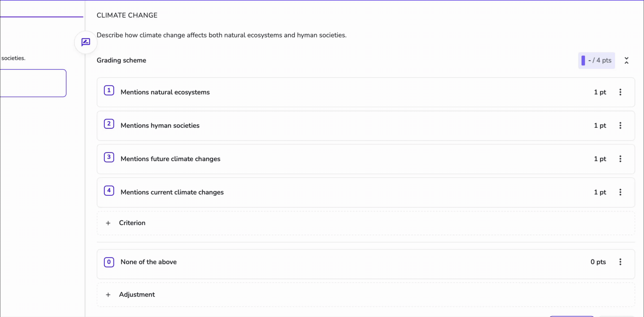Open options menu for None of the above
The width and height of the screenshot is (644, 317).
[x=620, y=262]
